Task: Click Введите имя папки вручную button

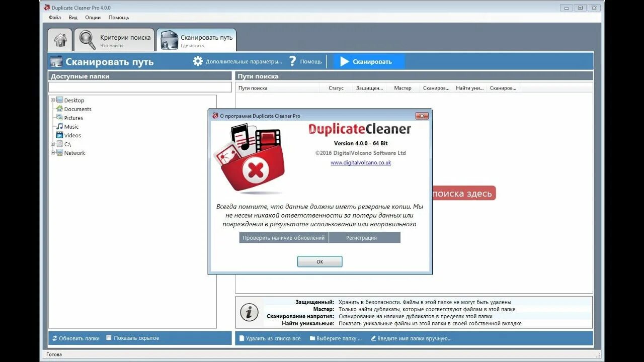Action: pyautogui.click(x=411, y=338)
